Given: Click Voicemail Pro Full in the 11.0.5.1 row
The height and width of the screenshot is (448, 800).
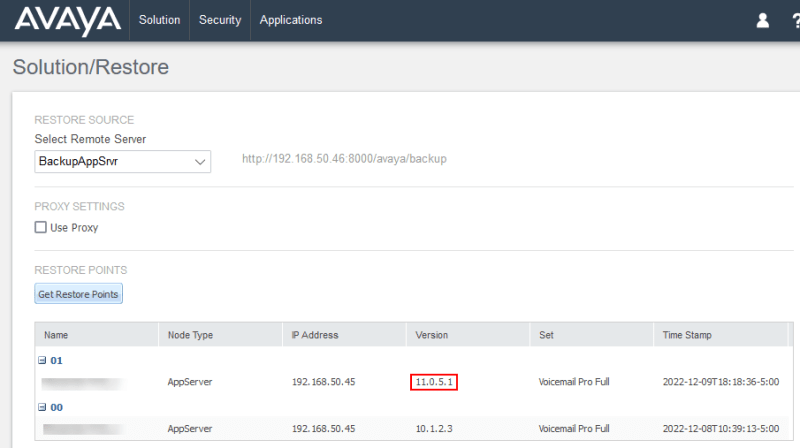Looking at the screenshot, I should tap(574, 382).
